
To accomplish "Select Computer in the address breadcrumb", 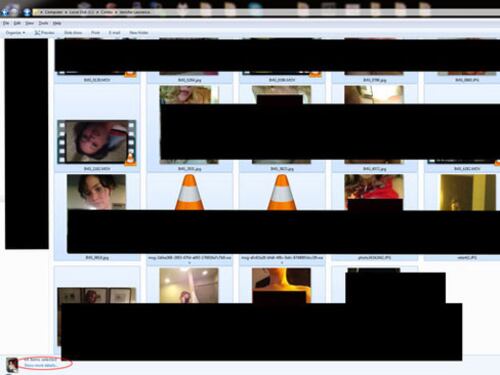I will [54, 12].
